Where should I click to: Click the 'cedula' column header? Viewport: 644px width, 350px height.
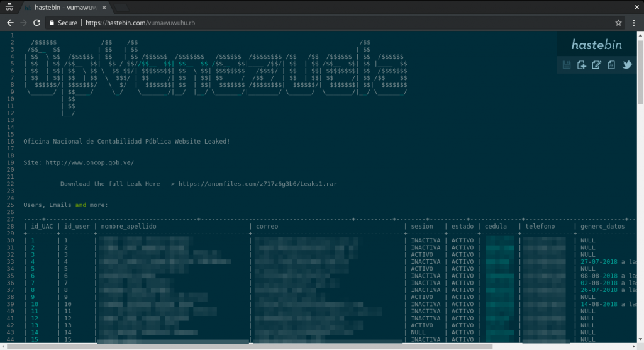pos(496,226)
